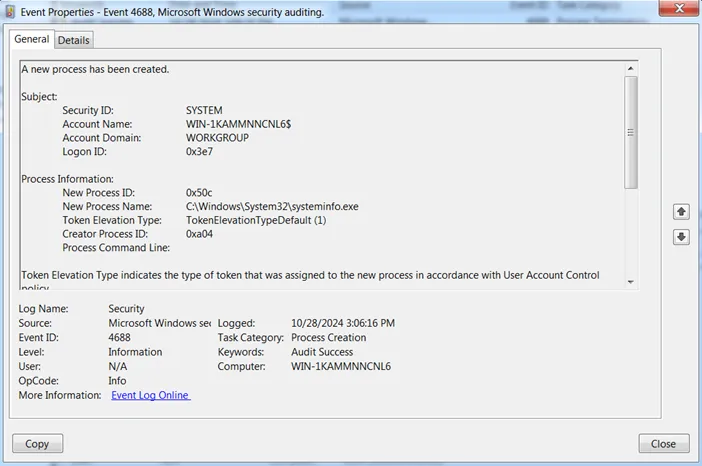This screenshot has width=702, height=466.
Task: Click the description box scrollbar thumb
Action: pyautogui.click(x=630, y=130)
